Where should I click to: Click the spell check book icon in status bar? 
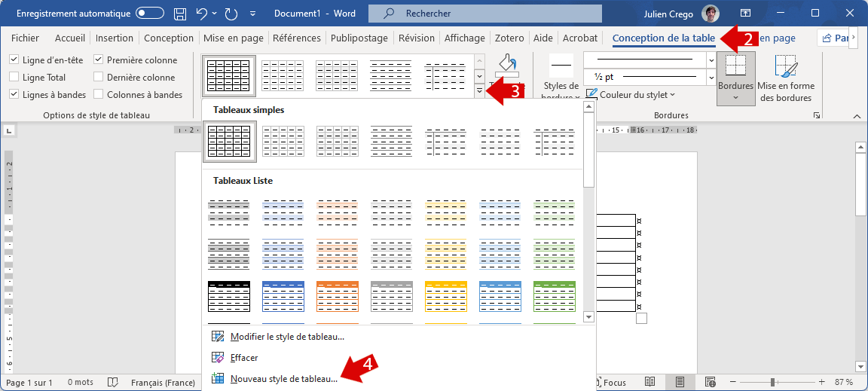[x=113, y=383]
